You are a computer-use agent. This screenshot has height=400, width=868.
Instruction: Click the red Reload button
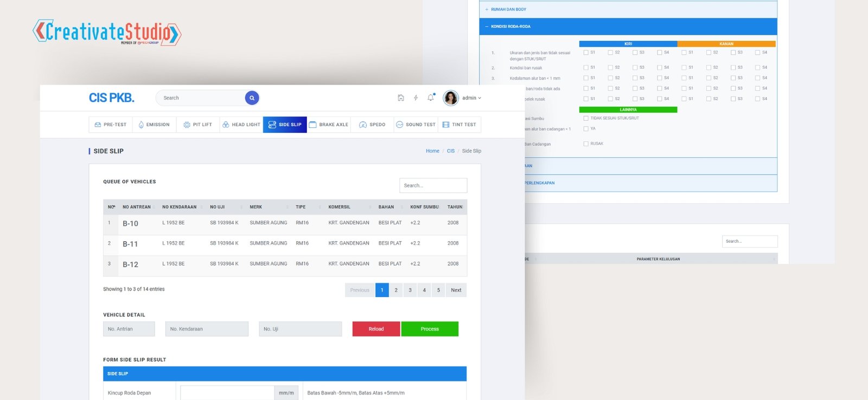pos(376,329)
